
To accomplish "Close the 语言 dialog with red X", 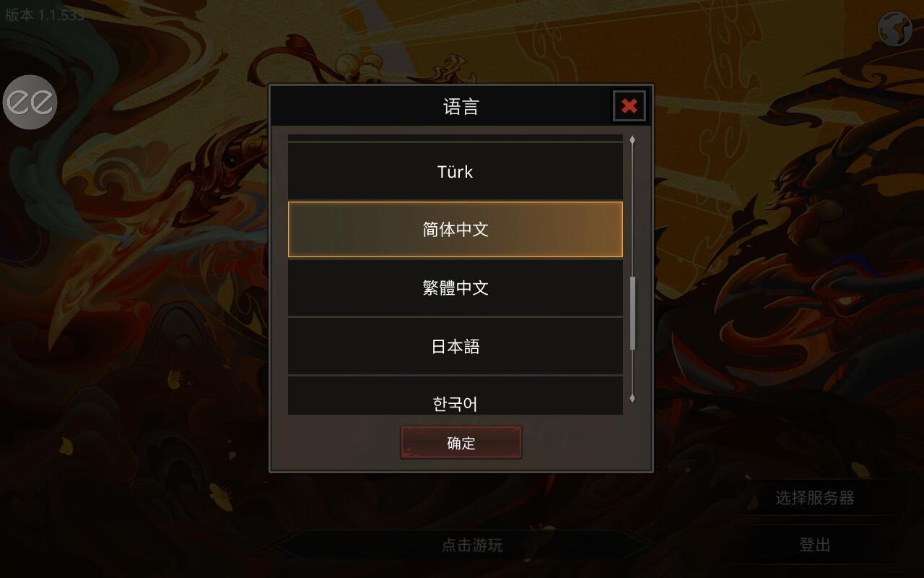I will [629, 106].
